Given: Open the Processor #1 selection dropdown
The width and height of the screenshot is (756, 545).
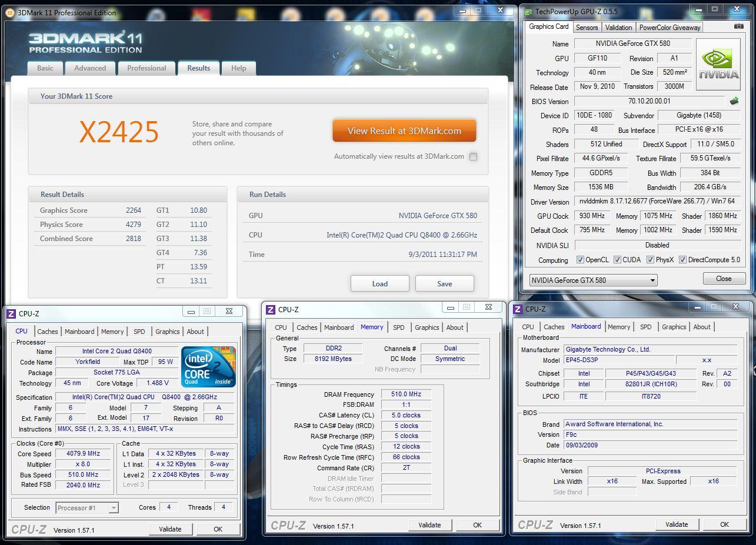Looking at the screenshot, I should [x=87, y=508].
